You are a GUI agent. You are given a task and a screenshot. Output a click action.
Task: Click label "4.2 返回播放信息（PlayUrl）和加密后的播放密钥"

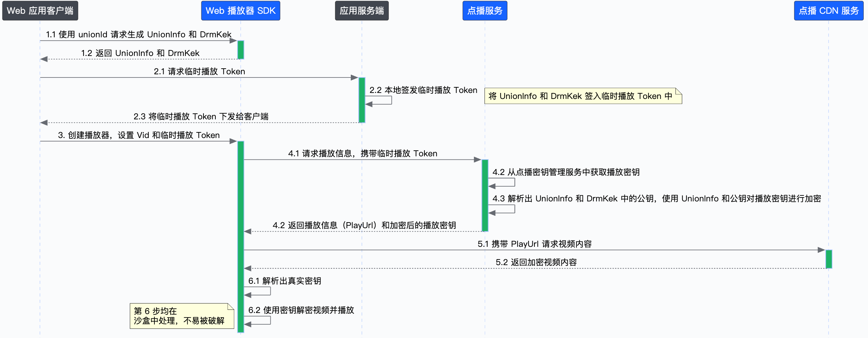[x=364, y=225]
